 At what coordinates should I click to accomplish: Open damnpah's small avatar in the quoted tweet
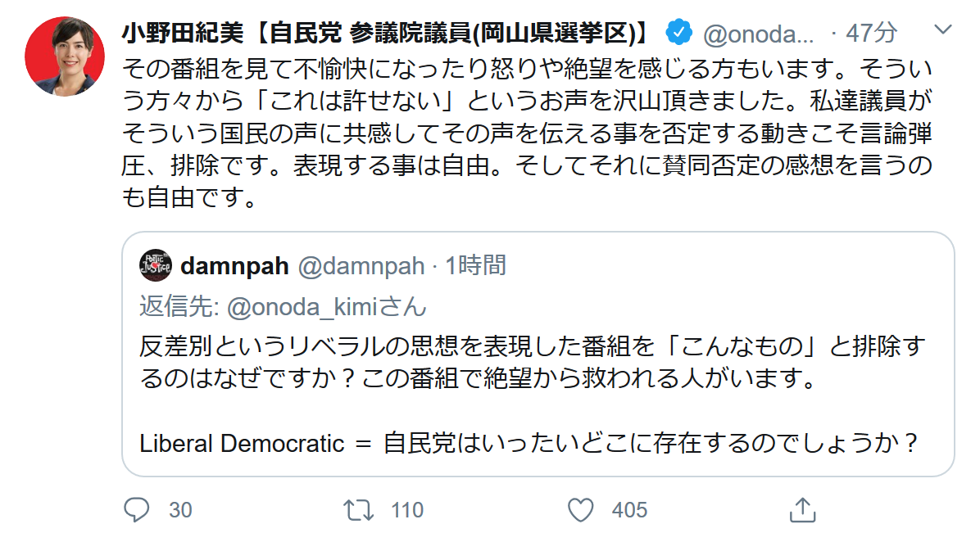click(156, 265)
